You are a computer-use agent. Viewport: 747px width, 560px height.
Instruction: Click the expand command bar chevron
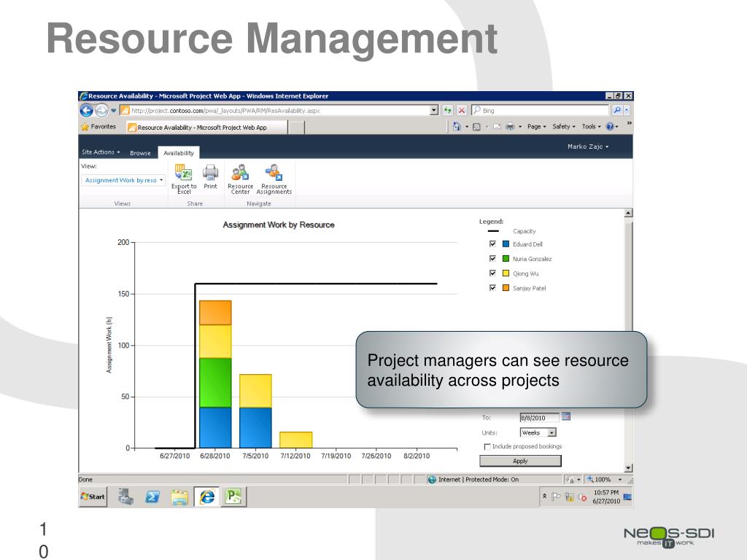tap(629, 123)
